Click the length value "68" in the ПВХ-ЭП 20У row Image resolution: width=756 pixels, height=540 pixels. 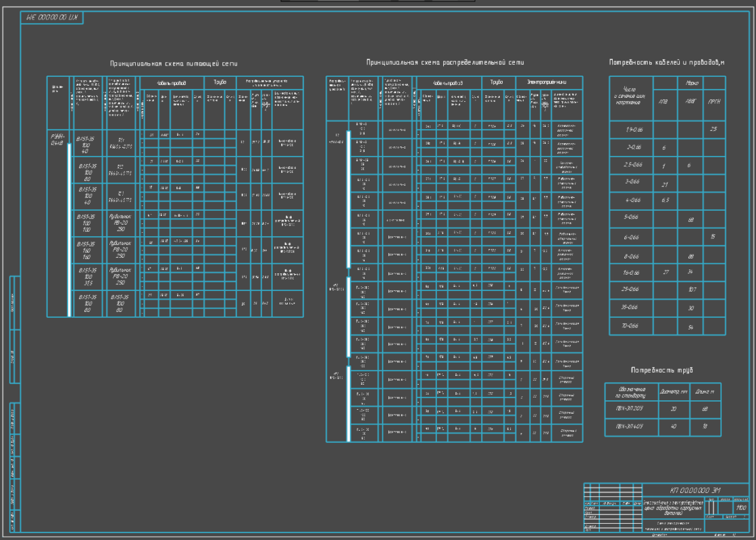(x=705, y=409)
